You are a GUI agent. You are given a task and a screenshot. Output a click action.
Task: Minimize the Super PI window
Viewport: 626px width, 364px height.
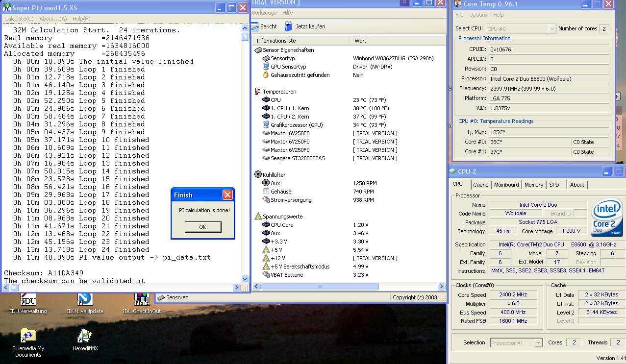point(220,8)
